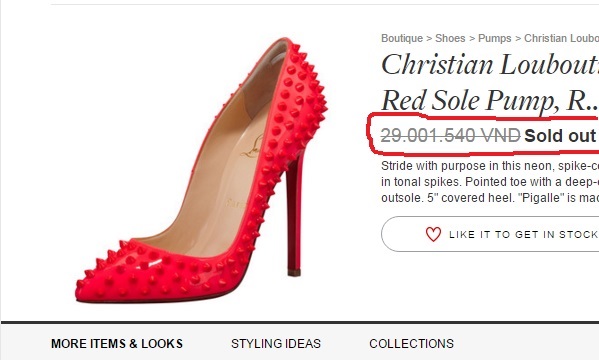Click the arrow separator between Boutique and Shoes
This screenshot has height=360, width=599.
(429, 39)
